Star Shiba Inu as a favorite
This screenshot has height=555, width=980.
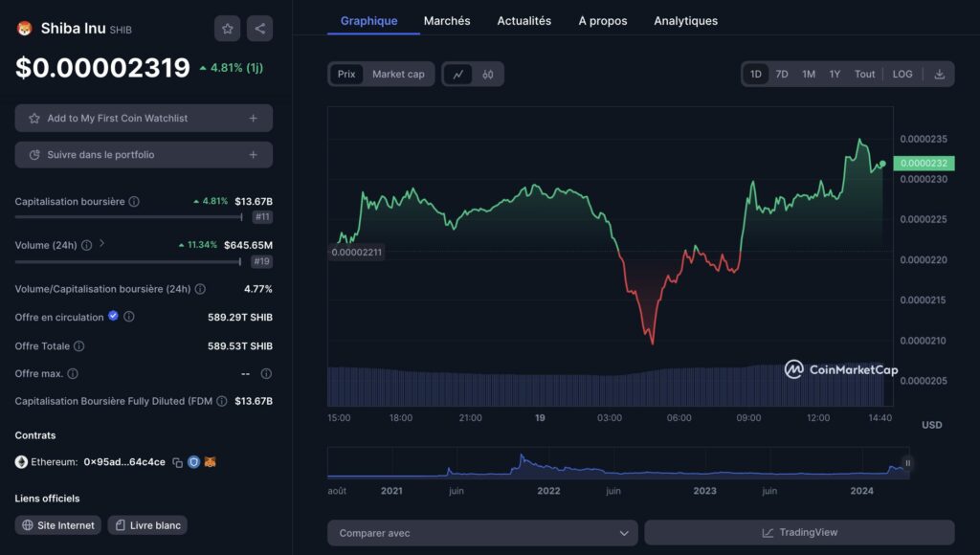(x=227, y=29)
